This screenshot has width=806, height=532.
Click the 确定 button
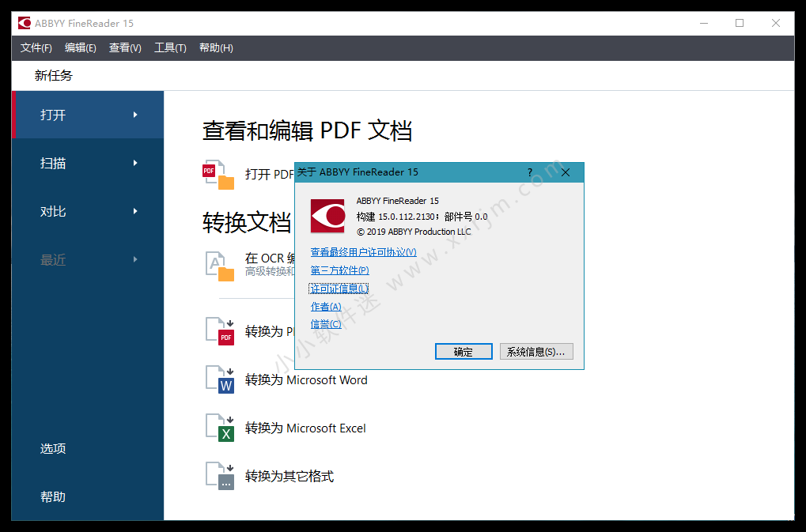coord(464,352)
